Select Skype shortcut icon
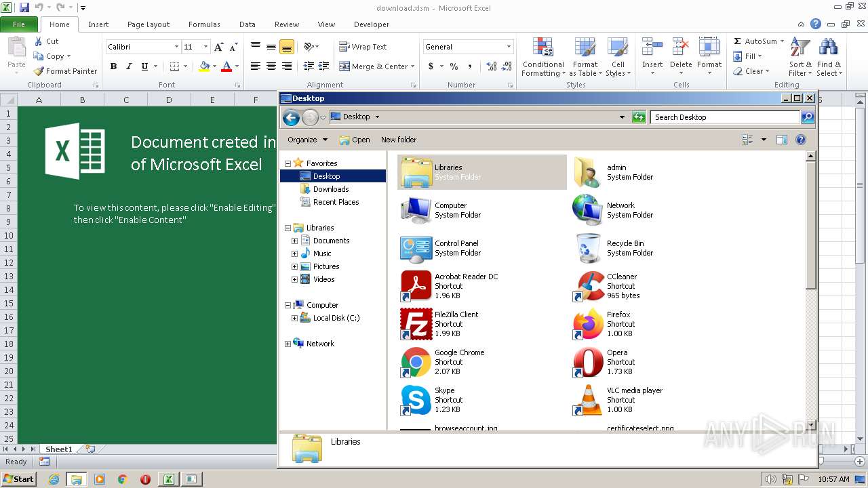868x488 pixels. click(x=416, y=400)
